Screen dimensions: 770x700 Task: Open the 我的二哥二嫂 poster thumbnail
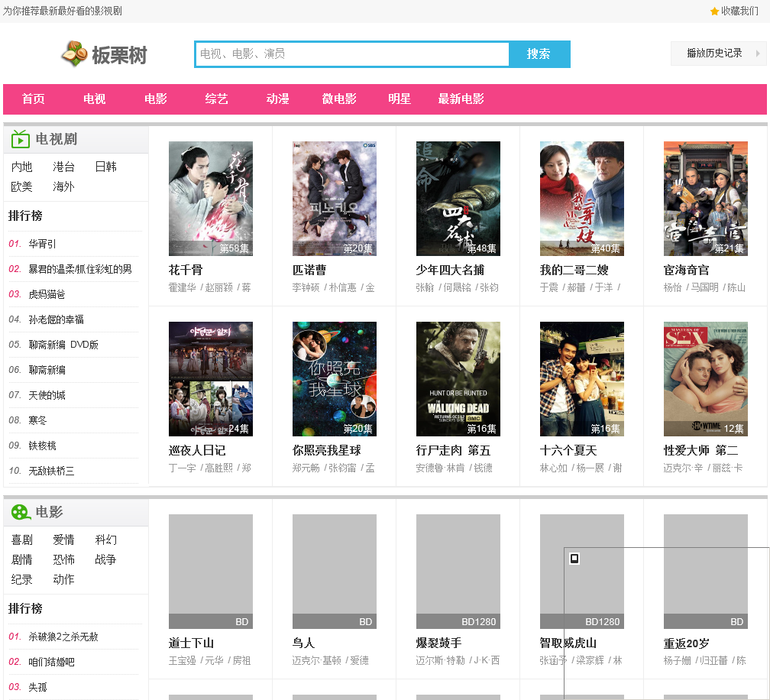[582, 199]
